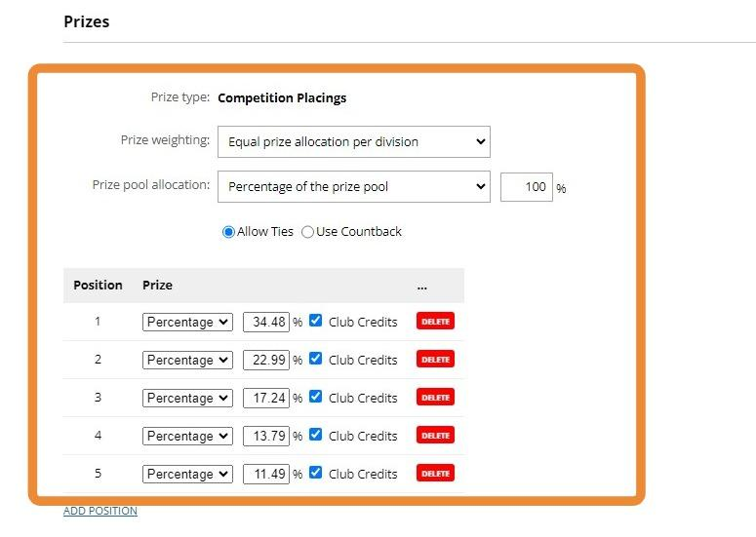Uncheck Club Credits for position 1
756x537 pixels.
315,321
